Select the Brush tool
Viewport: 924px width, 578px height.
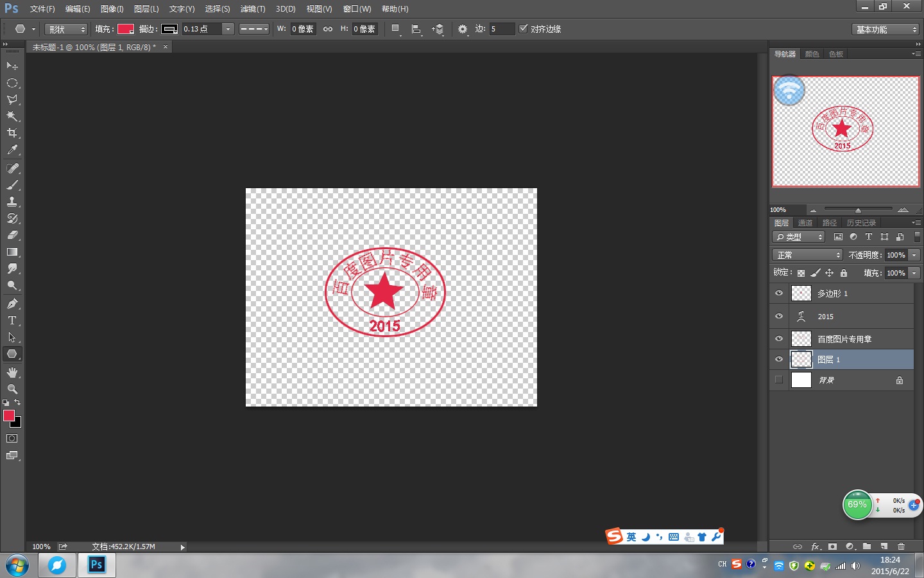coord(12,185)
